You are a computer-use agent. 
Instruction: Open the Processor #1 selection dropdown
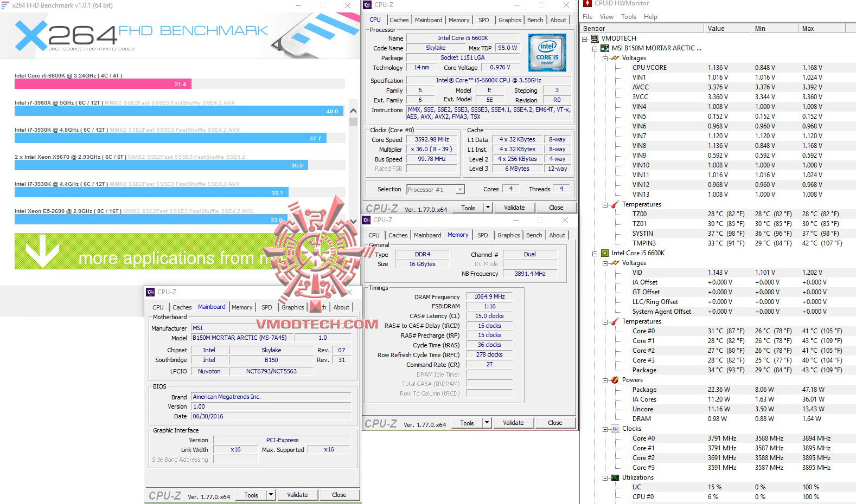click(460, 190)
